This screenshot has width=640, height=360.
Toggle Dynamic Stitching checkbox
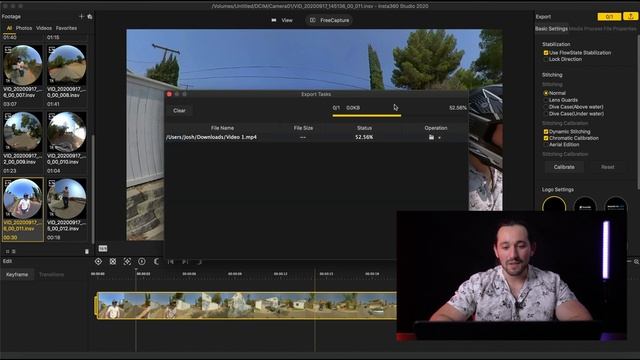546,131
